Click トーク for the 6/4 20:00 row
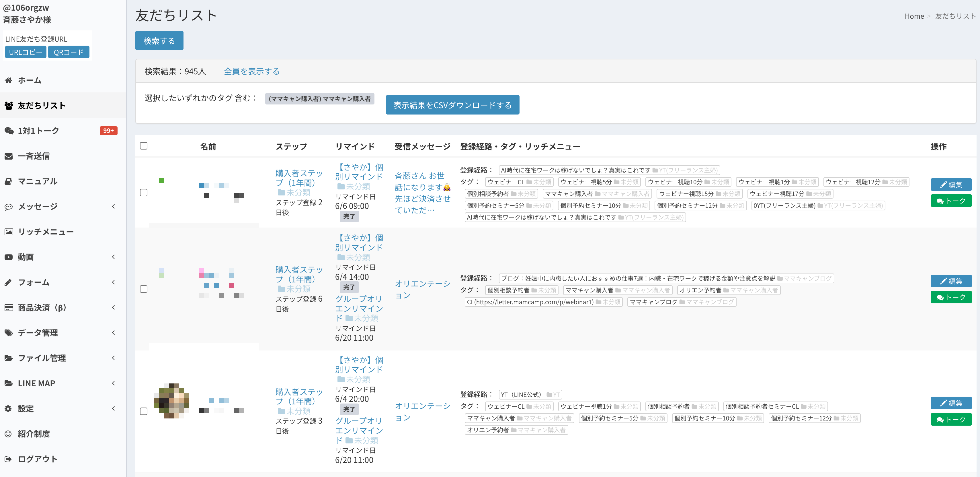Screen dimensions: 980x477 [951, 419]
